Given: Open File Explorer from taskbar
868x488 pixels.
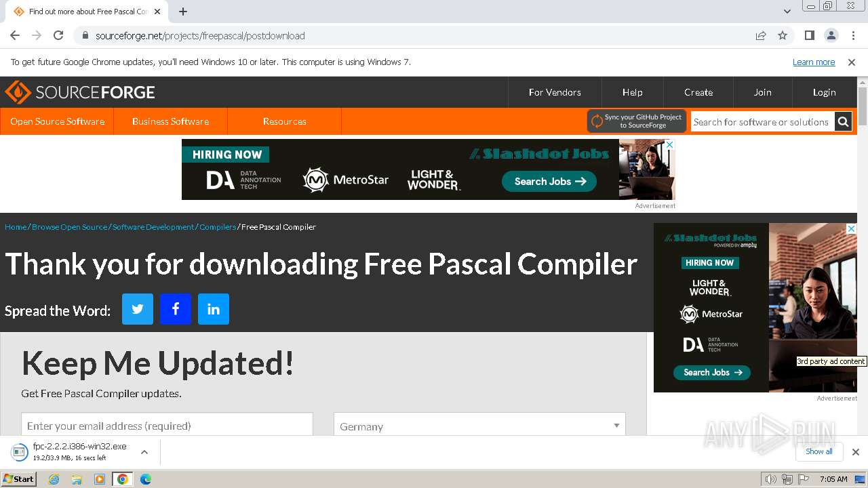Looking at the screenshot, I should pyautogui.click(x=77, y=479).
